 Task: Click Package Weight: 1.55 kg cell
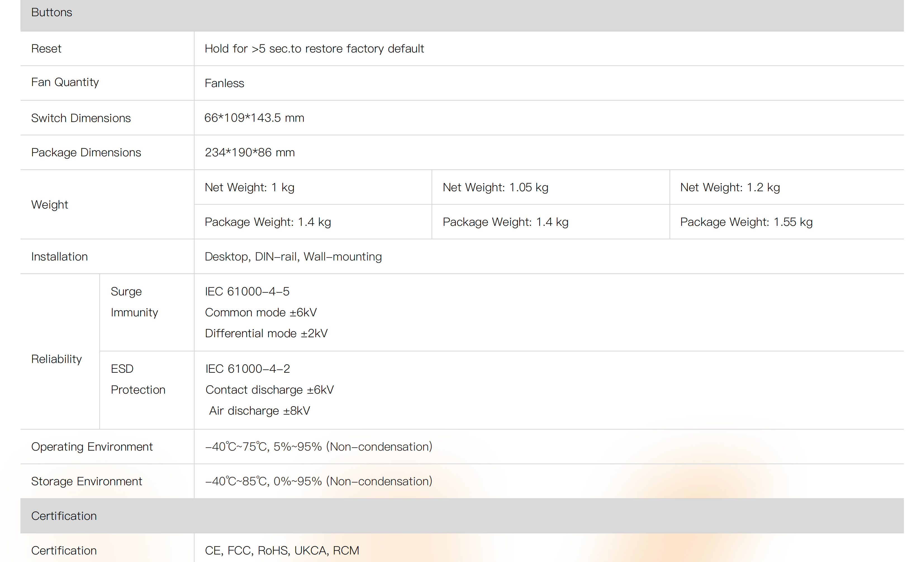[746, 222]
